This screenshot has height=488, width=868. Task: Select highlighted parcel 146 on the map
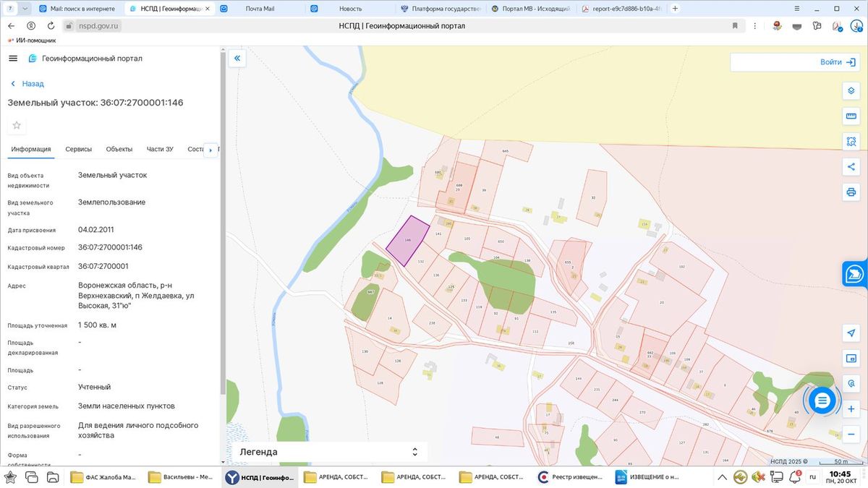408,240
